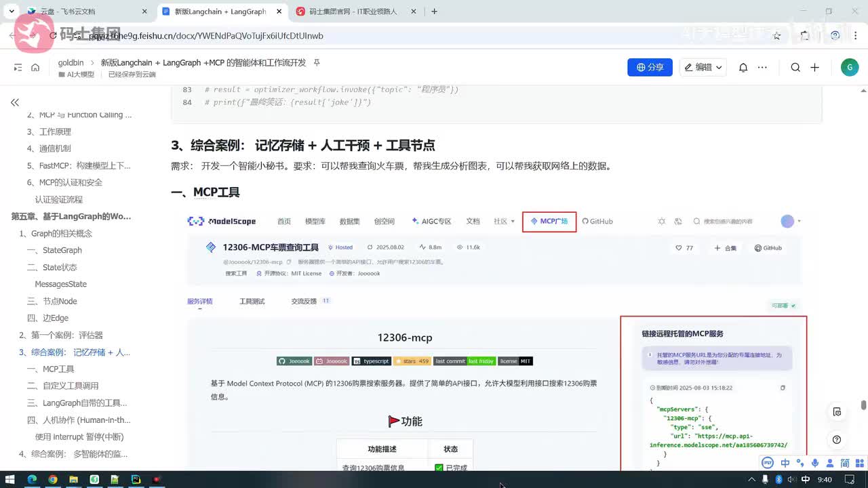868x488 pixels.
Task: Jump to outline item 使用 interrupt 暂停(中断)
Action: (x=79, y=436)
